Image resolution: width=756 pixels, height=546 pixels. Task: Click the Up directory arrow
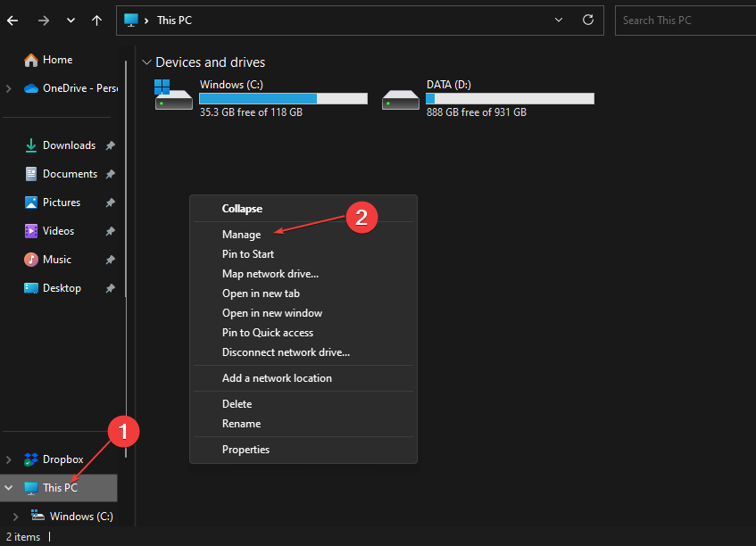(96, 20)
